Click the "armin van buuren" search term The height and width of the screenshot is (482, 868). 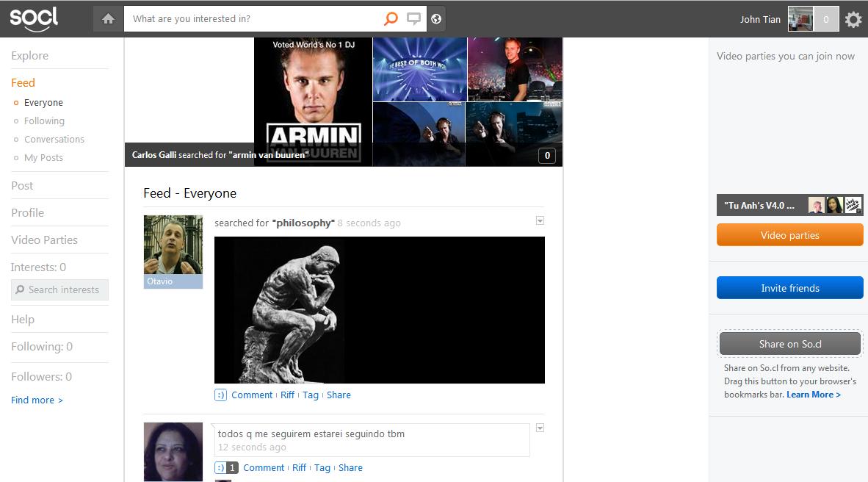coord(269,155)
